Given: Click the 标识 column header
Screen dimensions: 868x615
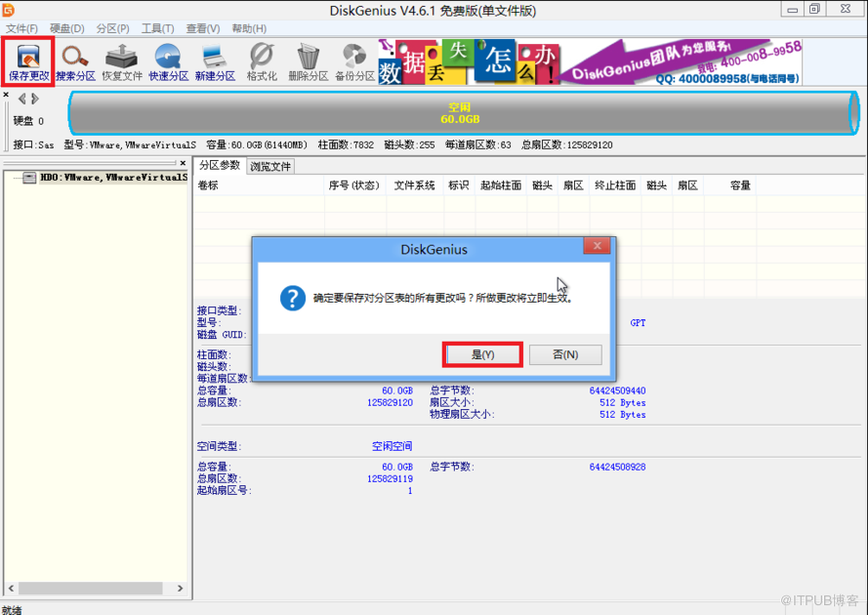Looking at the screenshot, I should [x=459, y=185].
